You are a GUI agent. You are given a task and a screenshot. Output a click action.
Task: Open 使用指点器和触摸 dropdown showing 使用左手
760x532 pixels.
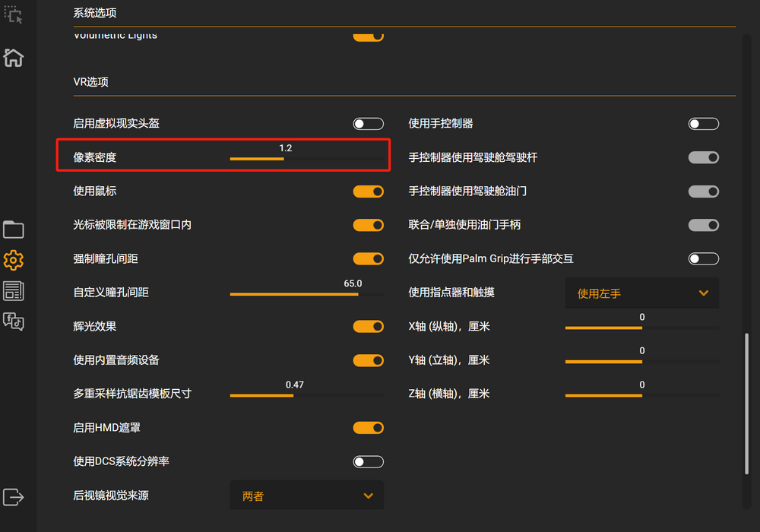pyautogui.click(x=642, y=293)
